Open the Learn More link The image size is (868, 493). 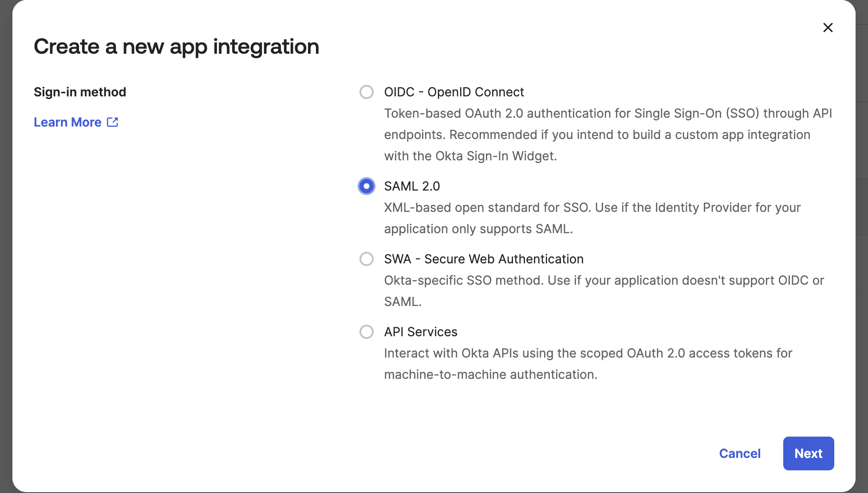[x=68, y=122]
